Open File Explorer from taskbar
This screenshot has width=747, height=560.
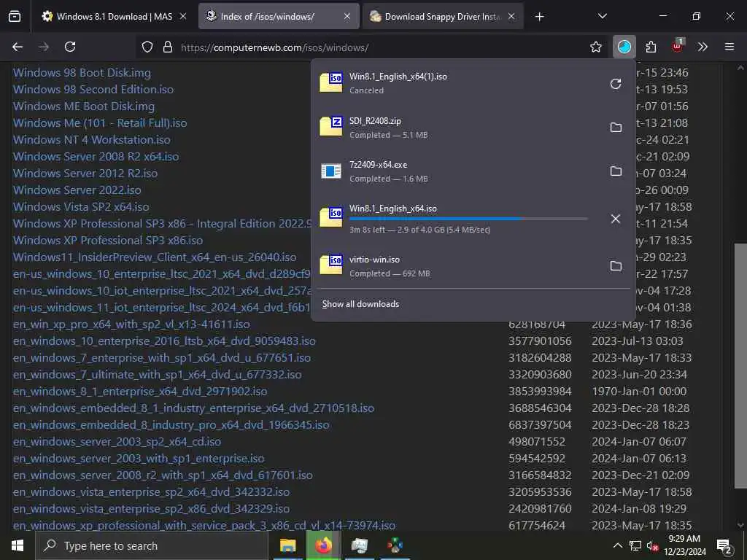[x=287, y=545]
